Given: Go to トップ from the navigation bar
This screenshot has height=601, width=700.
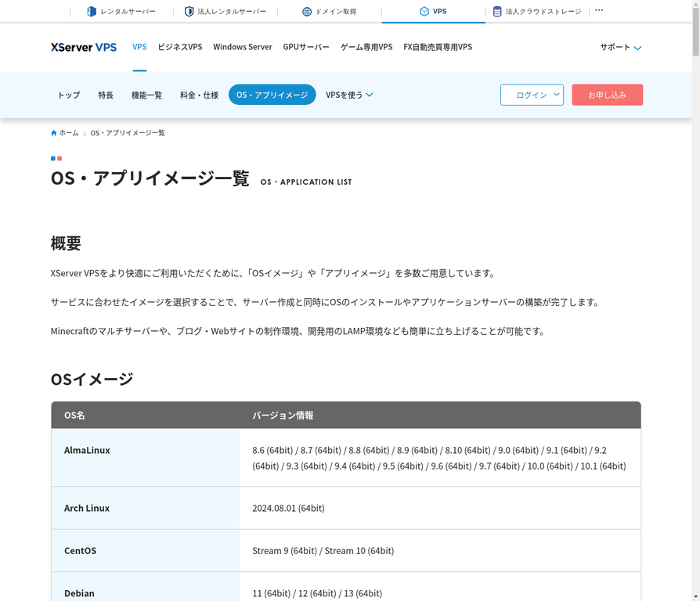Looking at the screenshot, I should [68, 95].
